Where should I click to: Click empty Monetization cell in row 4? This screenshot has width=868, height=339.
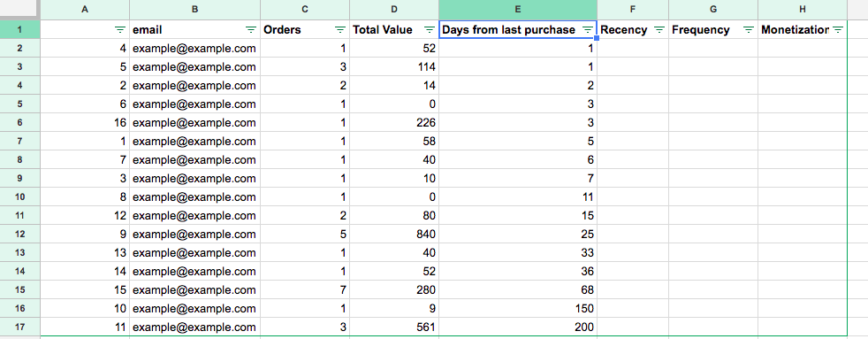click(803, 85)
